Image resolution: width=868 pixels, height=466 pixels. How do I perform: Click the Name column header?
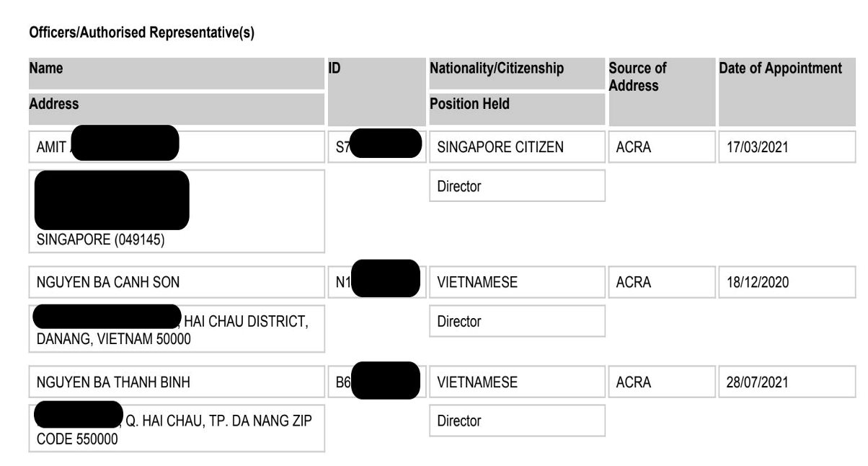(x=177, y=73)
